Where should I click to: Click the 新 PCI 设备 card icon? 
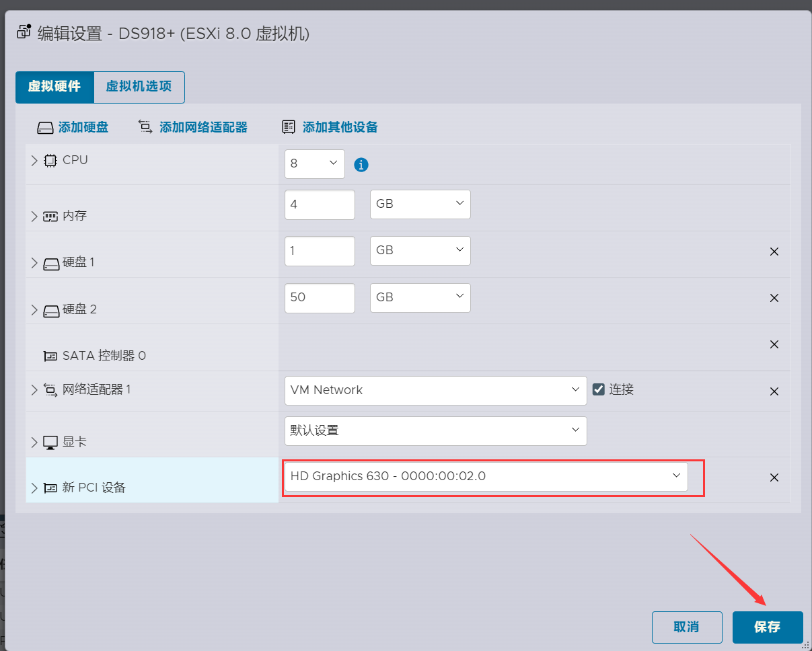tap(50, 488)
